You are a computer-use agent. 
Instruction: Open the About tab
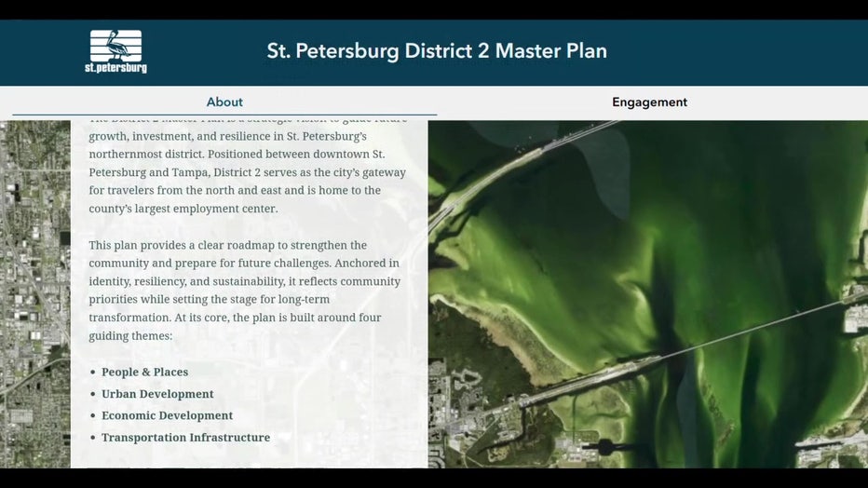[224, 102]
